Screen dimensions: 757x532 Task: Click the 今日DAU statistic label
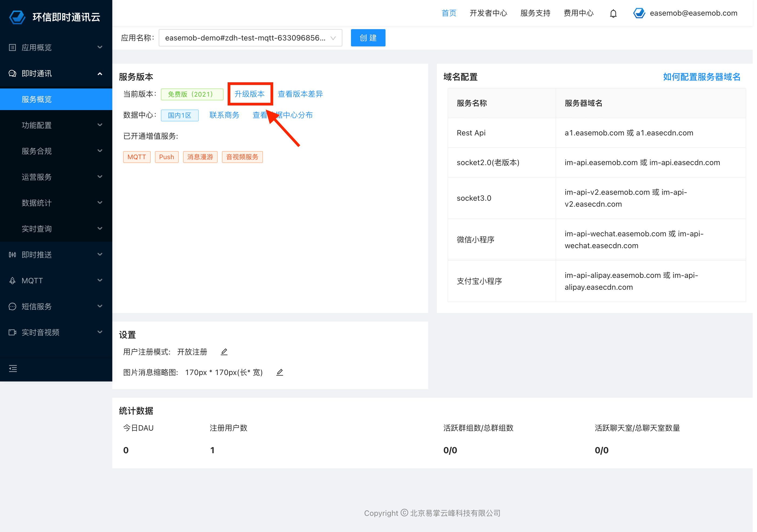(138, 428)
